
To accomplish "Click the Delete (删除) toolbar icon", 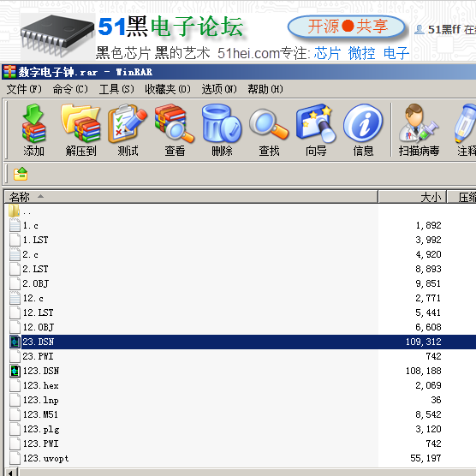I will click(x=222, y=123).
